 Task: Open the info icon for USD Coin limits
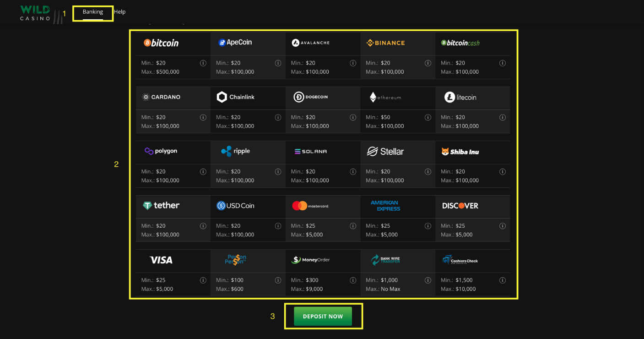point(278,226)
